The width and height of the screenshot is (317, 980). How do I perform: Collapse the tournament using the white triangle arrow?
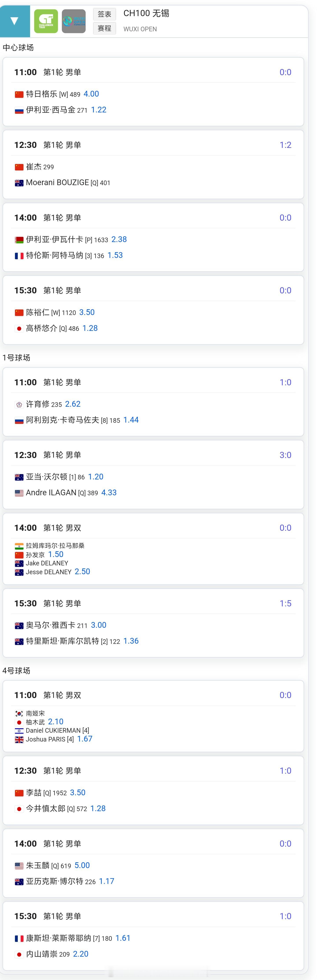[15, 21]
